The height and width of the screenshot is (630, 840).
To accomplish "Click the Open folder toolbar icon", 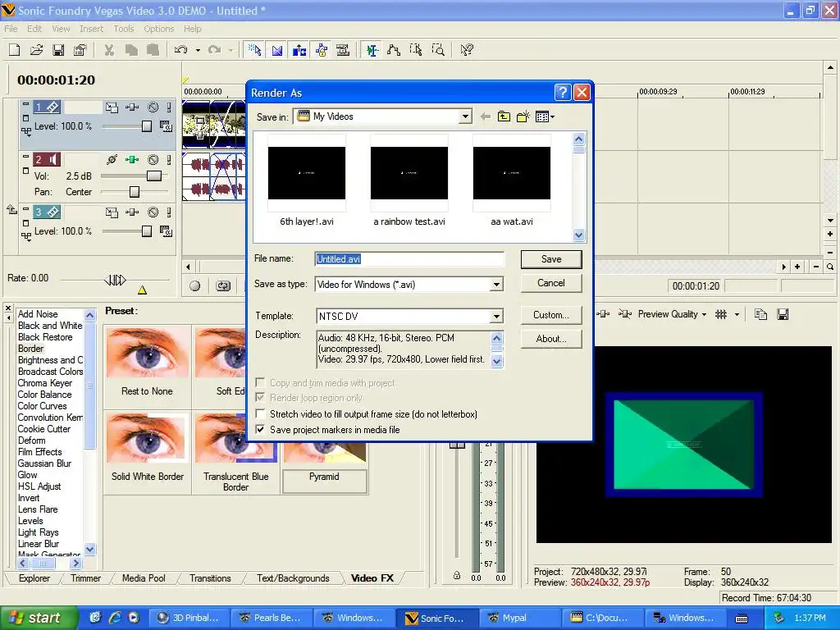I will (x=36, y=50).
